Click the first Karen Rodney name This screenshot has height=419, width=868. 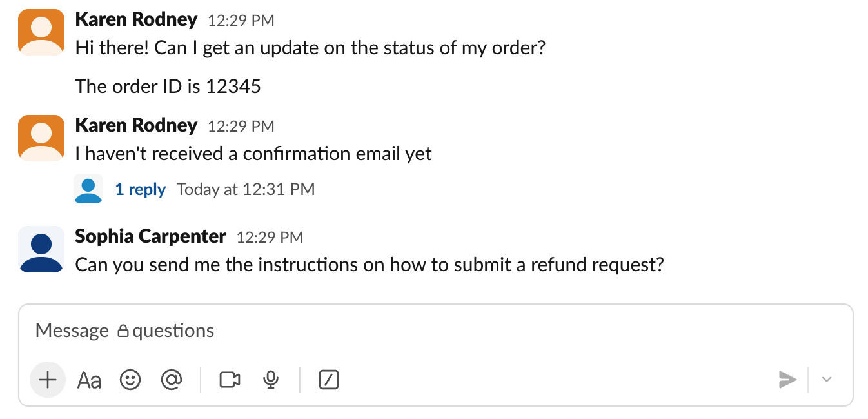point(136,19)
